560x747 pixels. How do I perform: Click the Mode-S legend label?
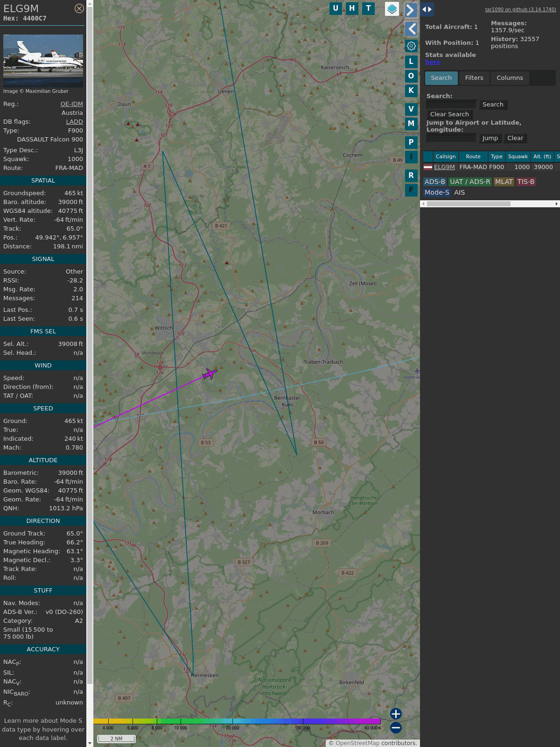[437, 192]
